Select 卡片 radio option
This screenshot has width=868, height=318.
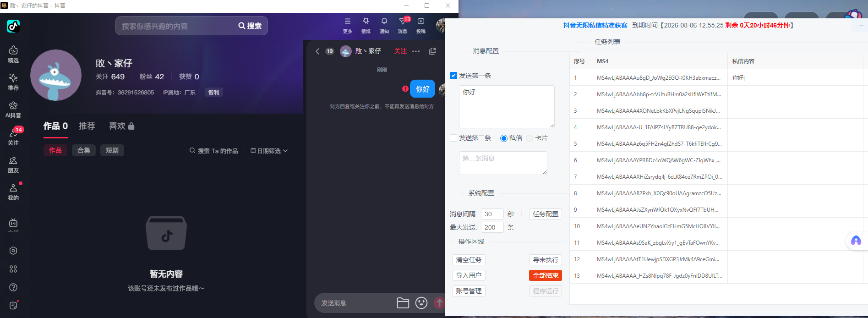click(x=530, y=138)
